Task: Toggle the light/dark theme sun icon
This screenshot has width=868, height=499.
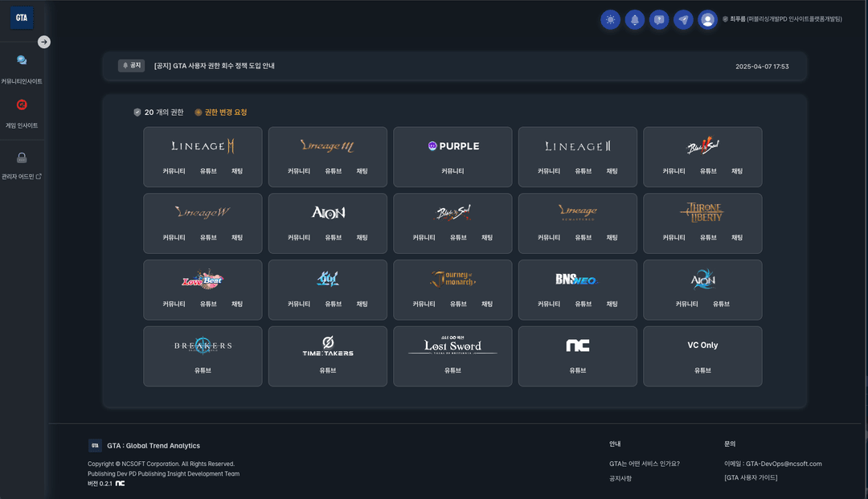Action: coord(611,20)
